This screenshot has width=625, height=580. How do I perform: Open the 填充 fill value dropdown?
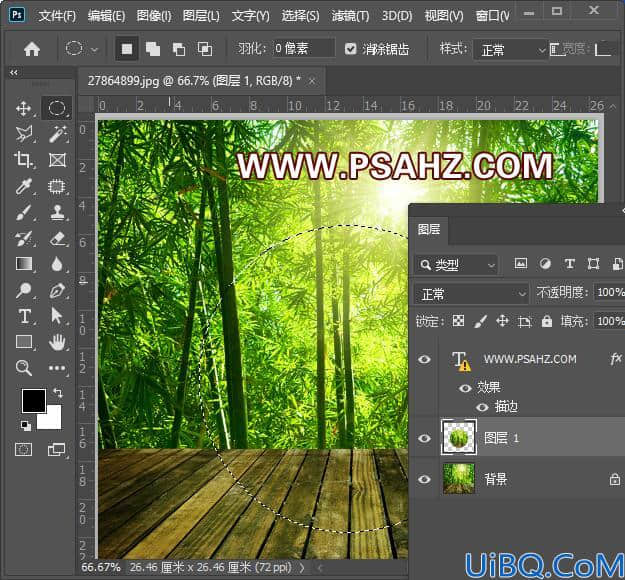coord(609,321)
